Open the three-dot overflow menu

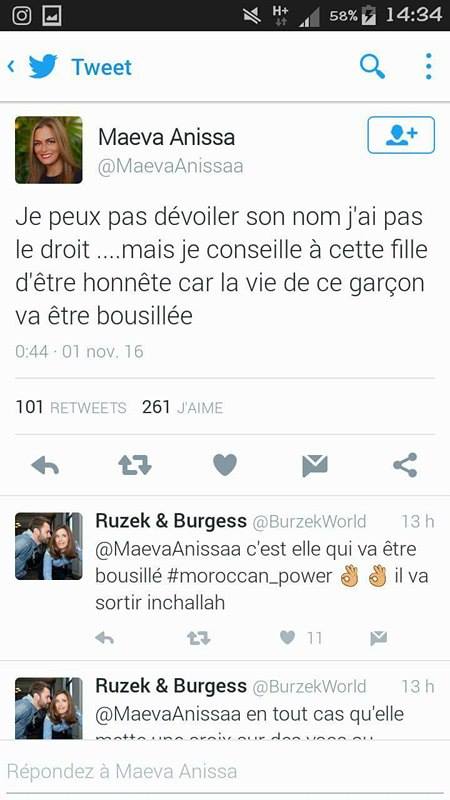[x=429, y=66]
